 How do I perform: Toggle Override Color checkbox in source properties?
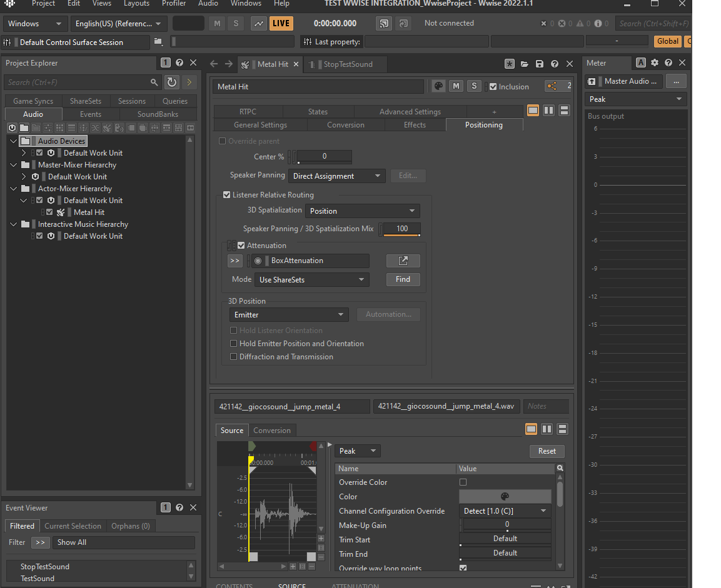pyautogui.click(x=463, y=482)
